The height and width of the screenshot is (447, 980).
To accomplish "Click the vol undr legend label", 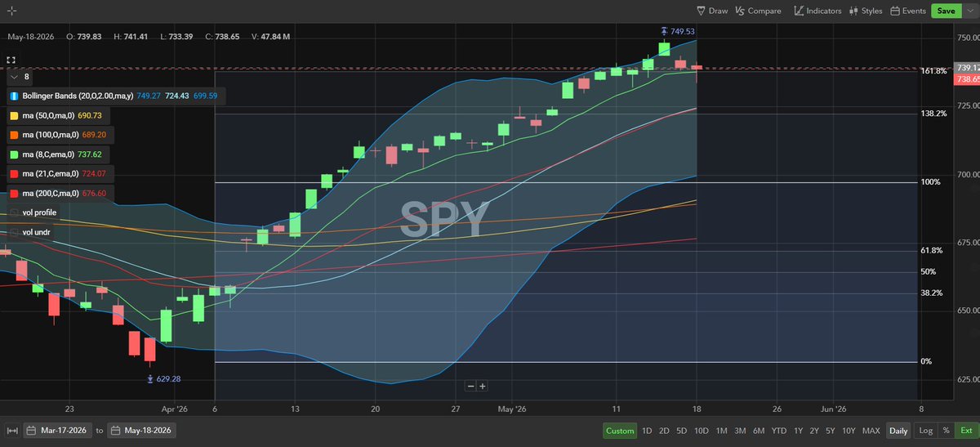I will (x=38, y=232).
